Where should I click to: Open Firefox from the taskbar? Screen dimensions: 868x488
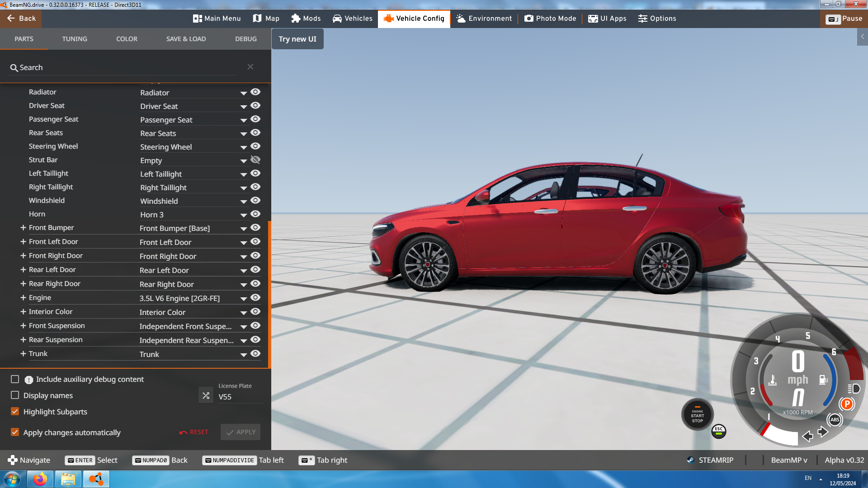40,479
